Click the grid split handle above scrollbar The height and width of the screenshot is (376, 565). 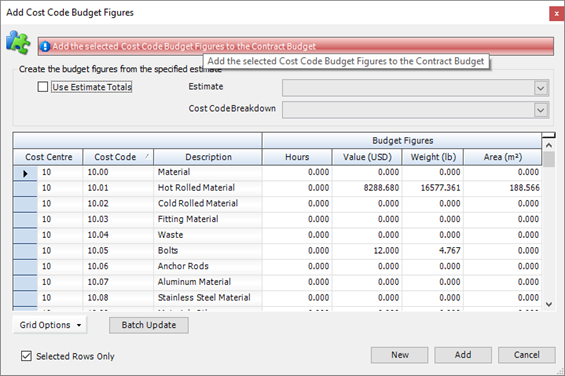click(549, 135)
